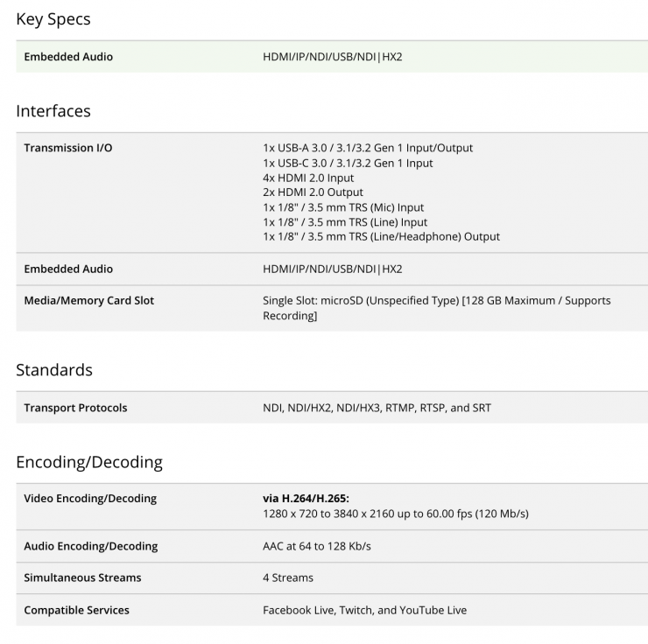Image resolution: width=648 pixels, height=644 pixels.
Task: Click the 4x HDMI 2.0 Input line
Action: (308, 178)
